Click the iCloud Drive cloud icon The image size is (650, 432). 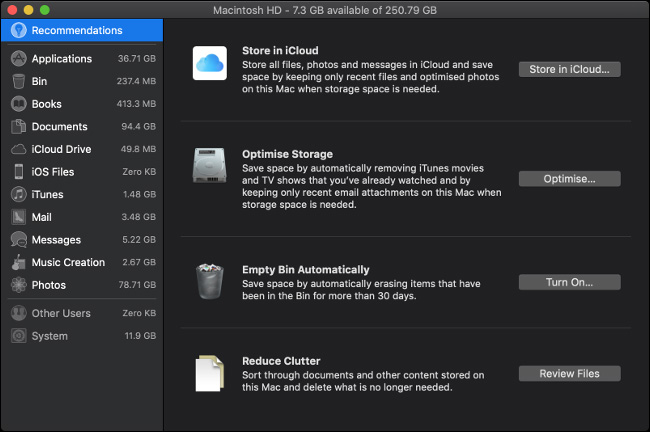pyautogui.click(x=19, y=149)
